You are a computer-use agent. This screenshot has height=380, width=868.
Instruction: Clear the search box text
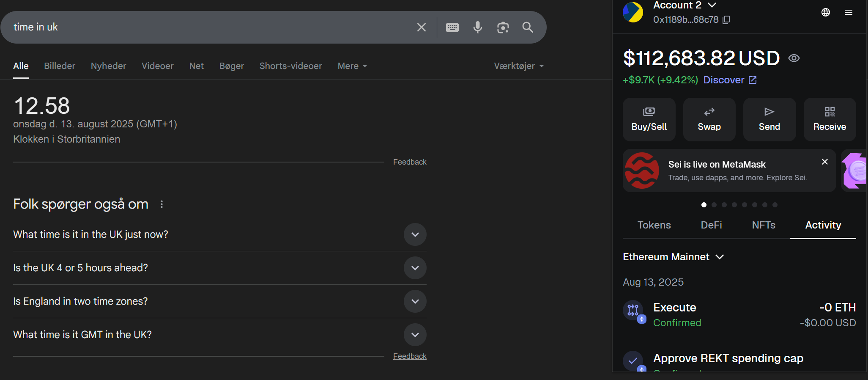(421, 28)
